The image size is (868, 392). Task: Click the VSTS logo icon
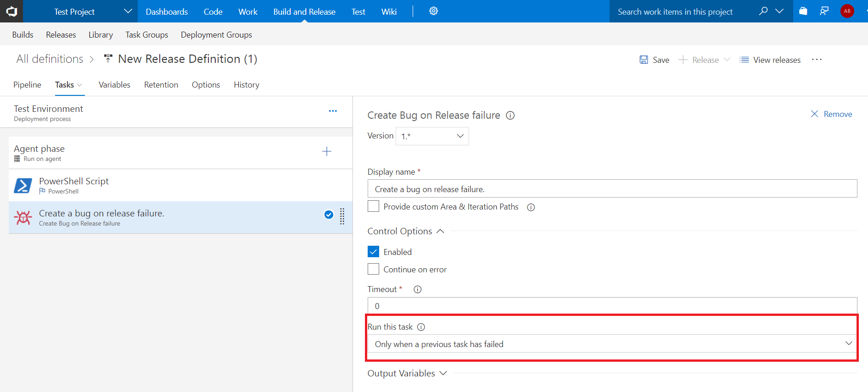pyautogui.click(x=11, y=11)
